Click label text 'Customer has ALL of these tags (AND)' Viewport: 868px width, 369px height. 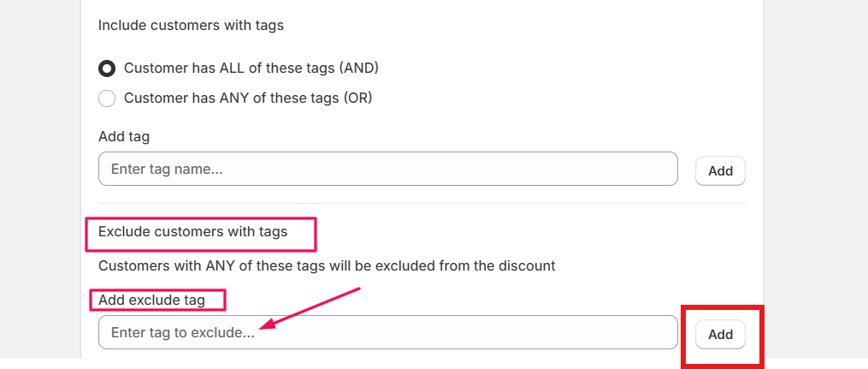251,68
